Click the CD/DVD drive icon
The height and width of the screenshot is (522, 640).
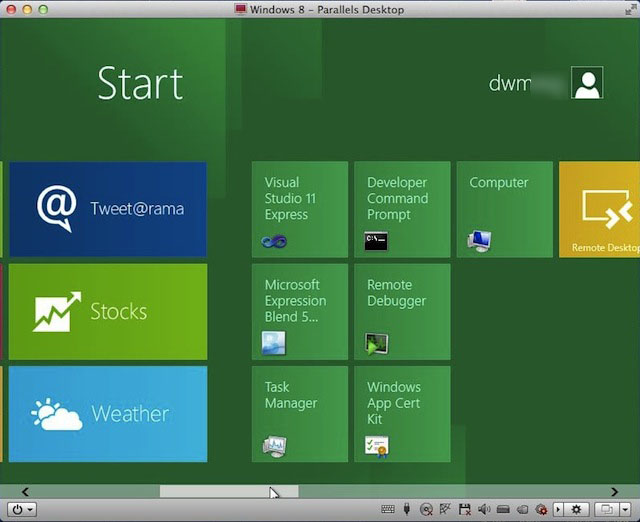coord(426,509)
